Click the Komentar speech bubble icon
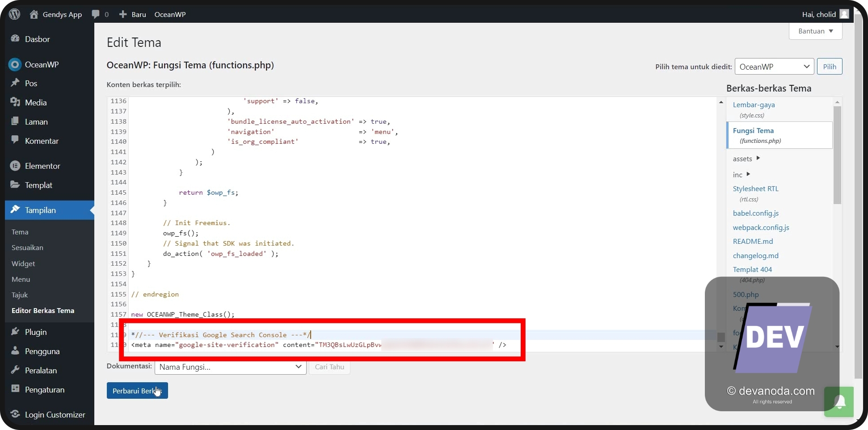Image resolution: width=868 pixels, height=430 pixels. click(15, 141)
